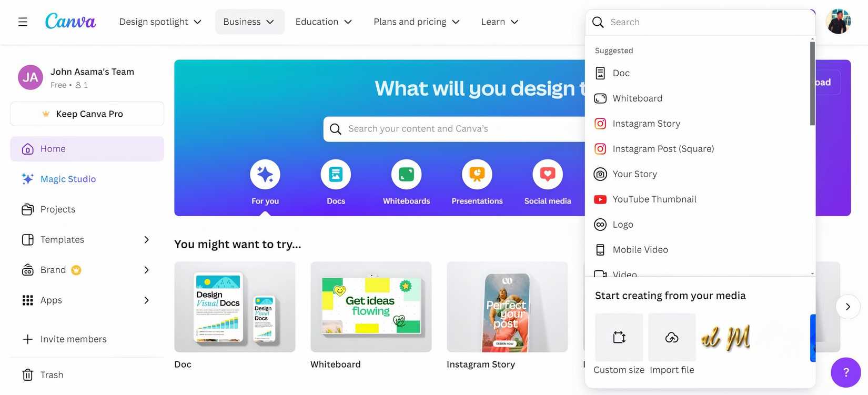Select the Presentations category icon
The width and height of the screenshot is (868, 395).
tap(477, 174)
